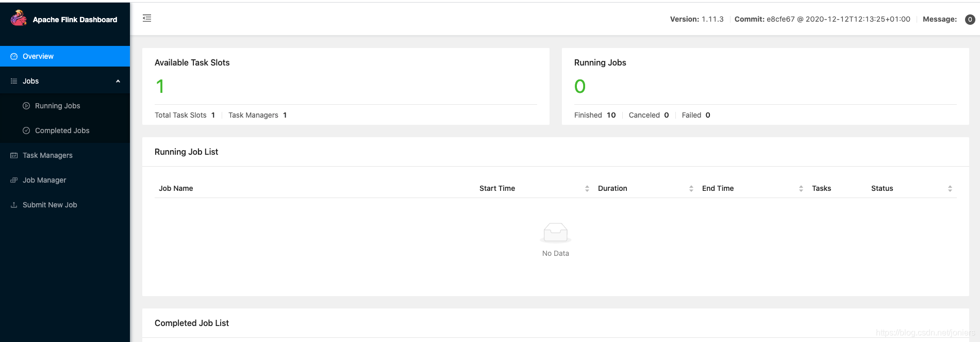Image resolution: width=980 pixels, height=342 pixels.
Task: Click the Apache Flink squirrel logo
Action: (19, 19)
